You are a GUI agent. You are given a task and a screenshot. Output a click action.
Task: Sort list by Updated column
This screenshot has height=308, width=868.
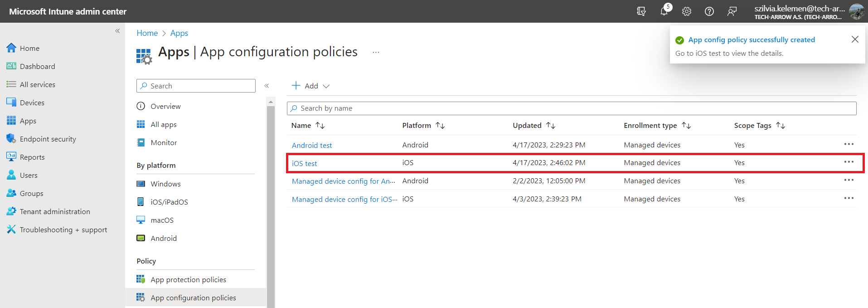click(x=551, y=126)
